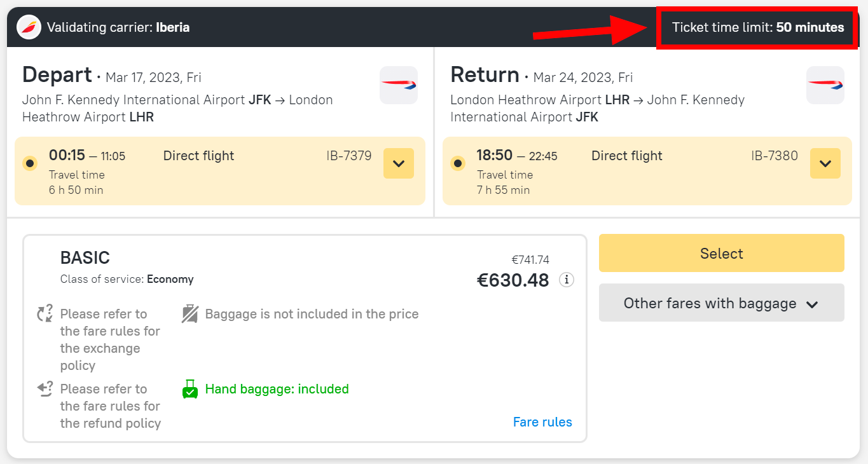Click the Ticket time limit 50 minutes label
The height and width of the screenshot is (464, 868).
point(757,27)
